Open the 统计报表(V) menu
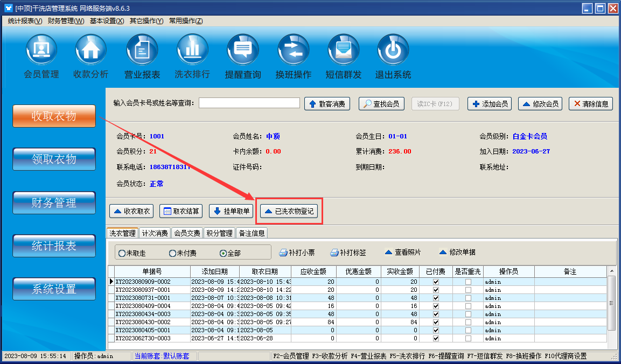The height and width of the screenshot is (364, 621). click(x=25, y=21)
